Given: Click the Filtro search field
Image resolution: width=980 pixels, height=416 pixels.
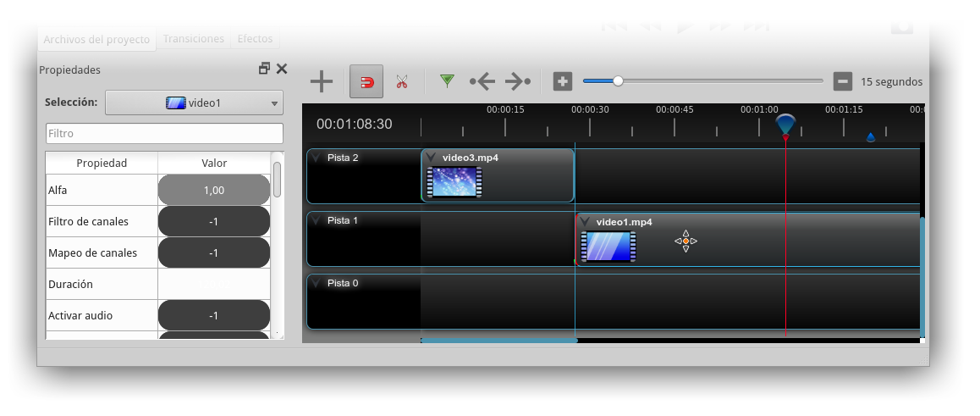Looking at the screenshot, I should pyautogui.click(x=164, y=134).
